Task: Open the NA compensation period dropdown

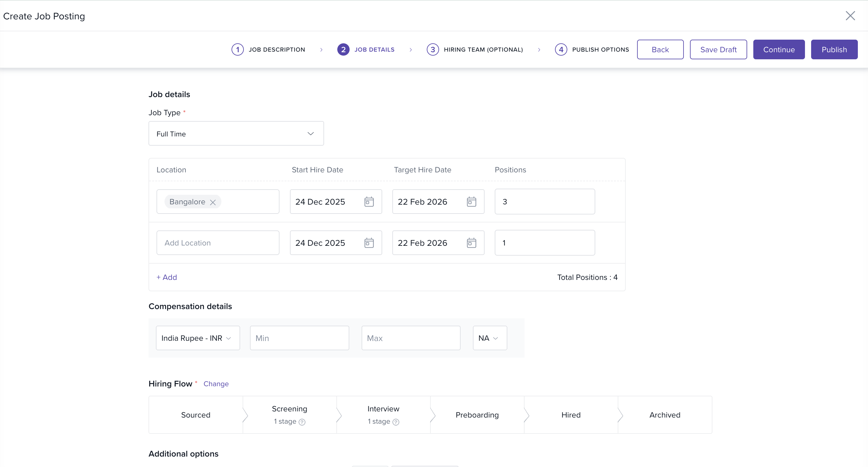Action: point(489,338)
